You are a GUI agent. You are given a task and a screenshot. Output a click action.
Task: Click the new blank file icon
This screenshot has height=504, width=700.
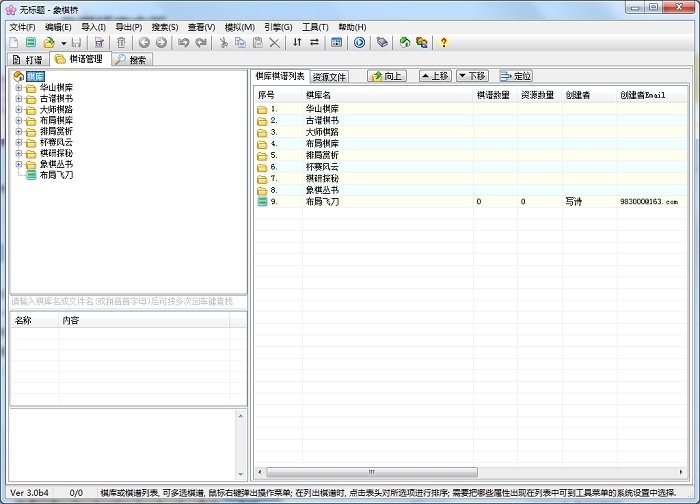point(15,43)
